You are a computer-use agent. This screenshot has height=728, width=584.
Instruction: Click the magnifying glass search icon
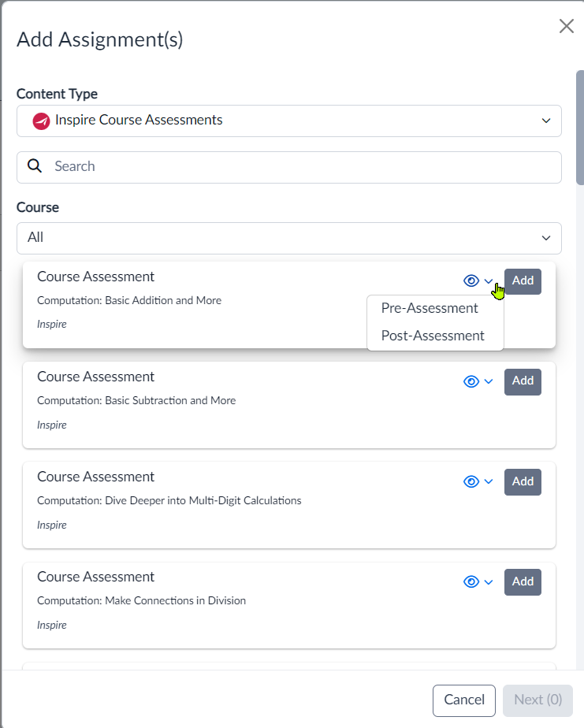[35, 165]
